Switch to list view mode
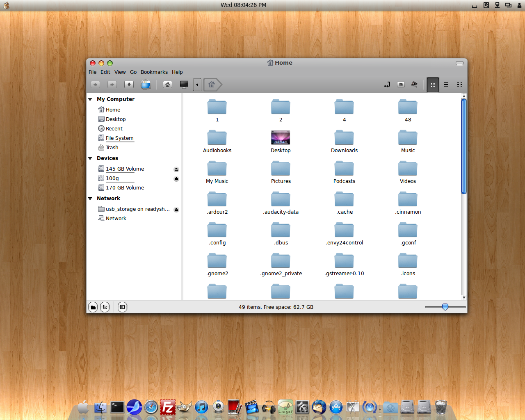Viewport: 525px width, 420px height. [446, 84]
